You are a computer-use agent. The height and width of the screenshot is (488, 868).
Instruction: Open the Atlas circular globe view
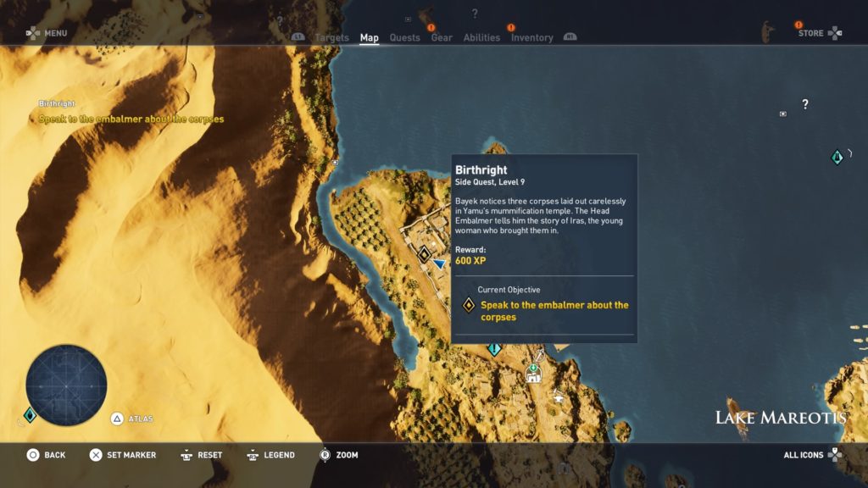tap(66, 385)
